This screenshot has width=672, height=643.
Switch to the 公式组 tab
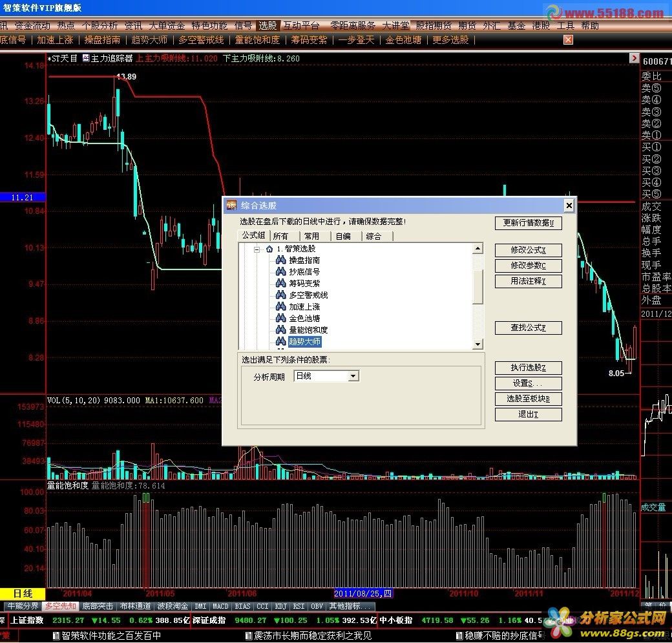pos(254,235)
